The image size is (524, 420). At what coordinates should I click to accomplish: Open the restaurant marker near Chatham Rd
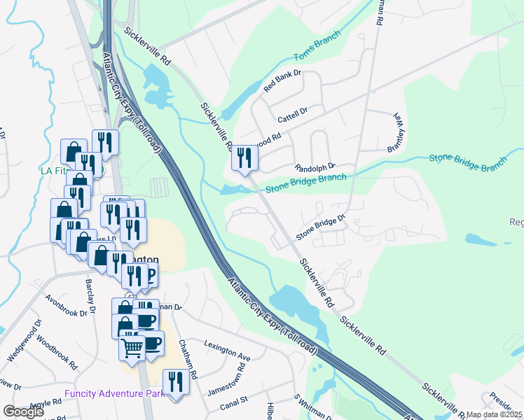click(x=176, y=383)
